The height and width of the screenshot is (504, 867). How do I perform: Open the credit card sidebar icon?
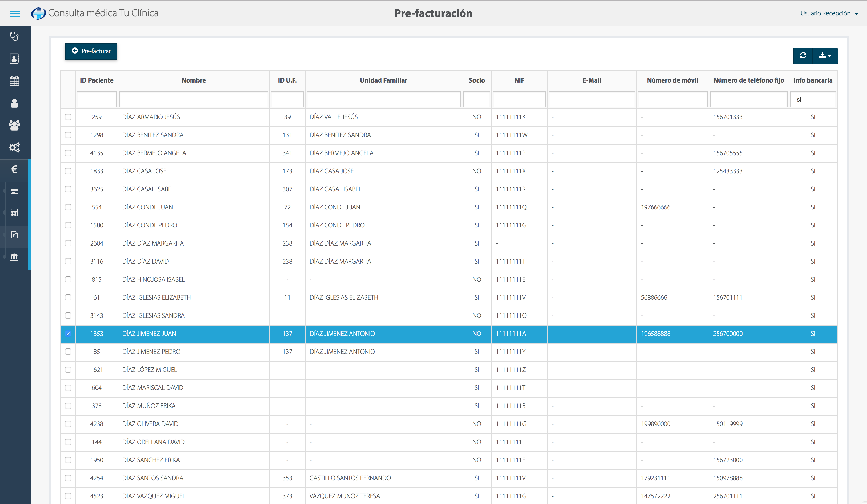click(x=14, y=191)
